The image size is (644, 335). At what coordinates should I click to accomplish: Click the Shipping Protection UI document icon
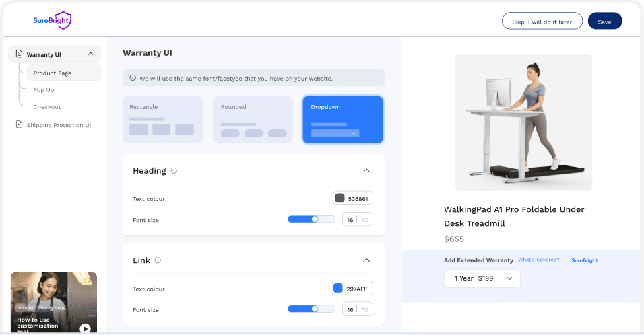pos(19,124)
